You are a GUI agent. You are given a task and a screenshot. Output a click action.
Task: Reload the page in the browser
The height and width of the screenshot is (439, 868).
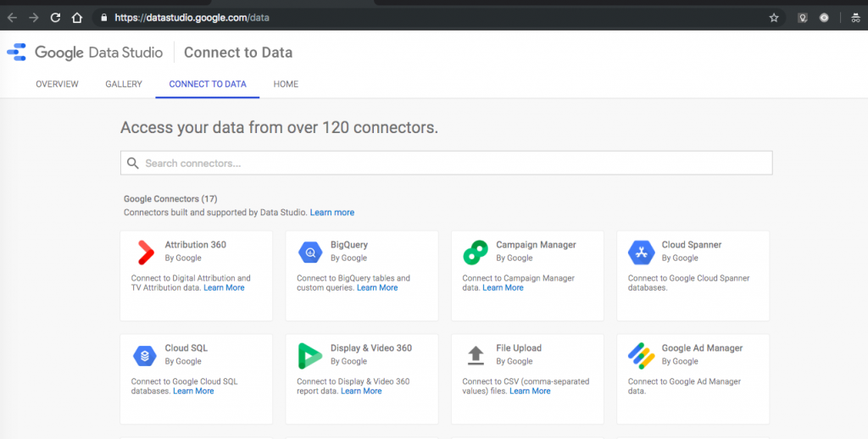pos(55,17)
